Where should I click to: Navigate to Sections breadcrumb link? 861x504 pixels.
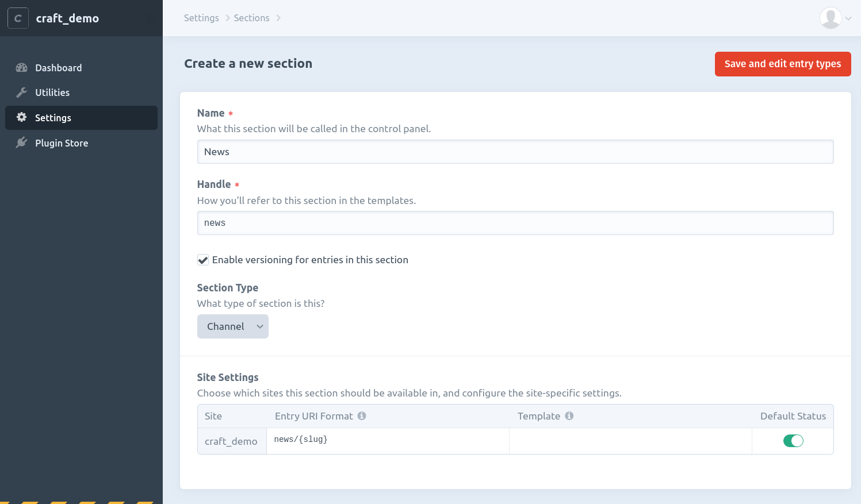point(251,18)
